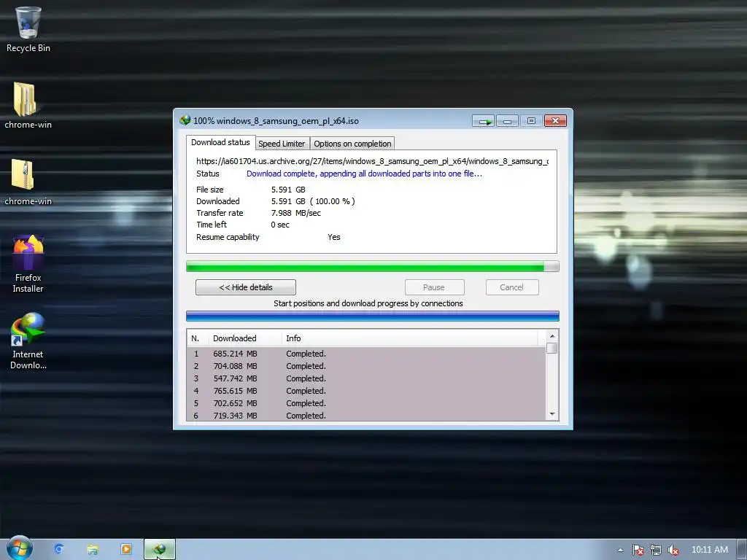
Task: Click the IDM globe icon in title bar
Action: pyautogui.click(x=185, y=120)
